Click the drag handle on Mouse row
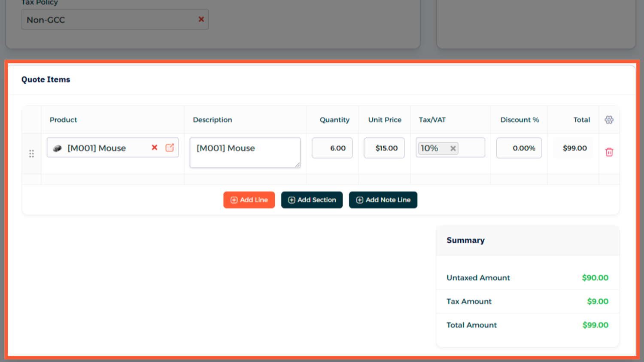644x362 pixels. point(31,154)
